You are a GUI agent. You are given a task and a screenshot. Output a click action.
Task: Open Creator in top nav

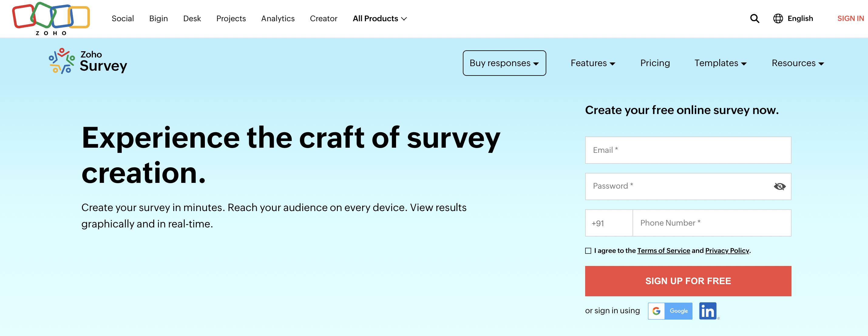(x=324, y=18)
